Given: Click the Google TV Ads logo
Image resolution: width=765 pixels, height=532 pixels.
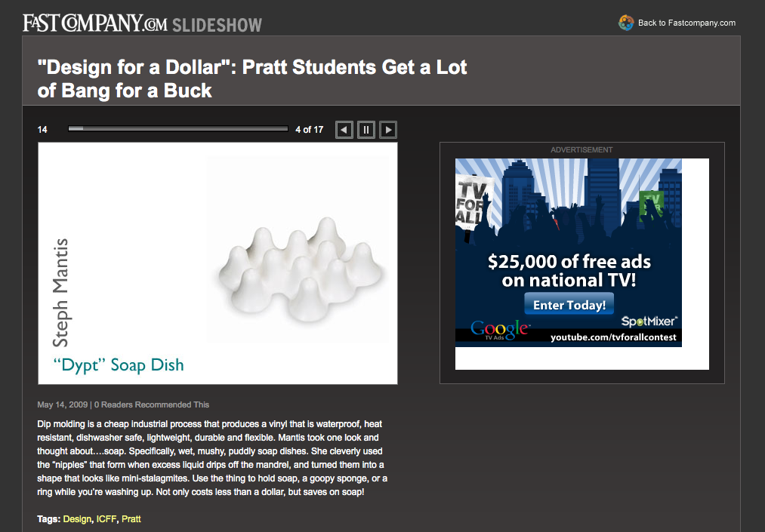Looking at the screenshot, I should [x=500, y=330].
